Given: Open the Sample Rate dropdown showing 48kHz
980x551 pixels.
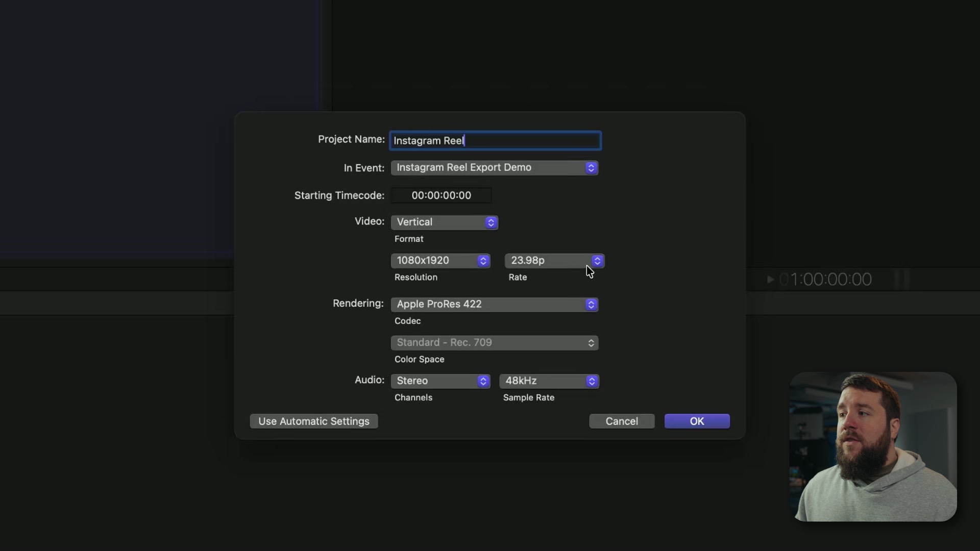Looking at the screenshot, I should click(x=549, y=381).
